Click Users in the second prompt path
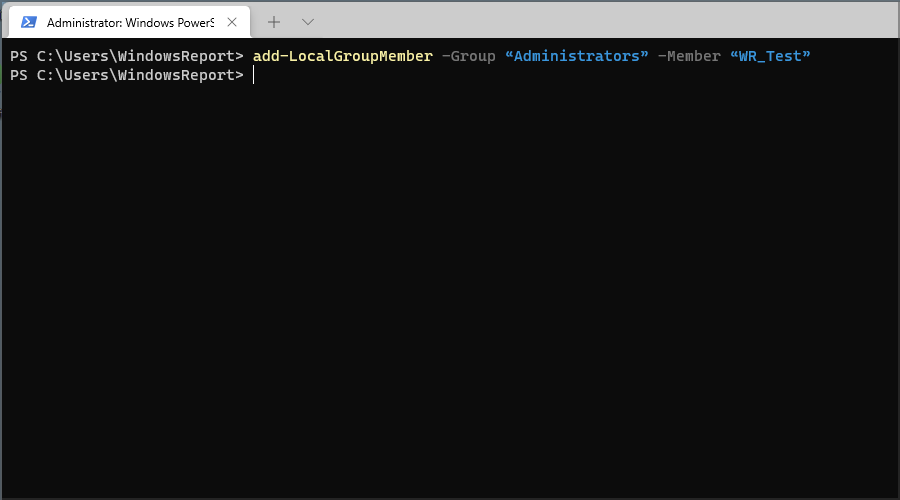 pos(86,75)
